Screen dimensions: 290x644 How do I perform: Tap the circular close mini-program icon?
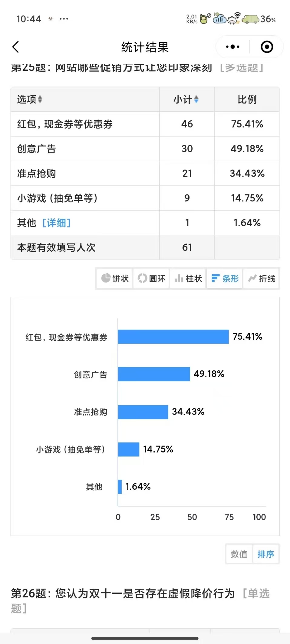(x=267, y=47)
